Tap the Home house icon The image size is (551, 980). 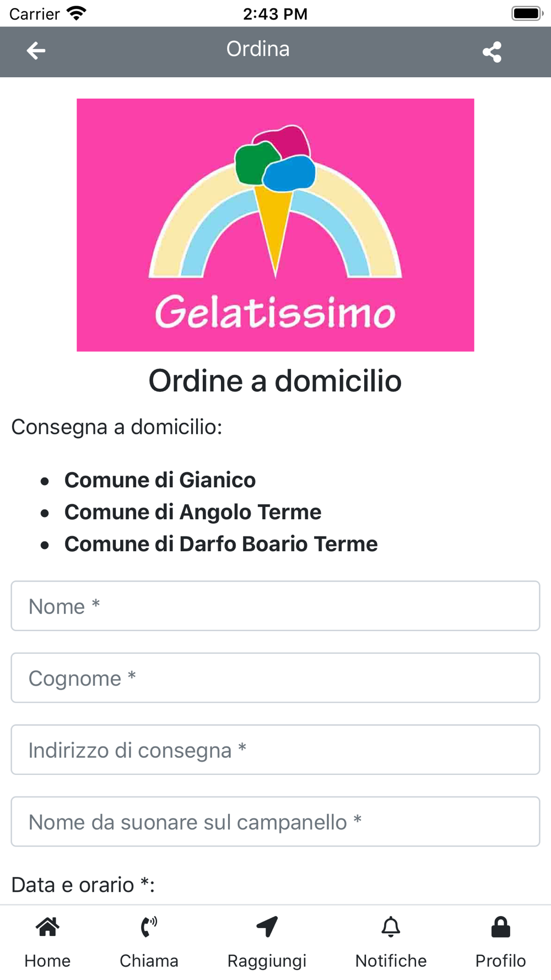coord(47,927)
